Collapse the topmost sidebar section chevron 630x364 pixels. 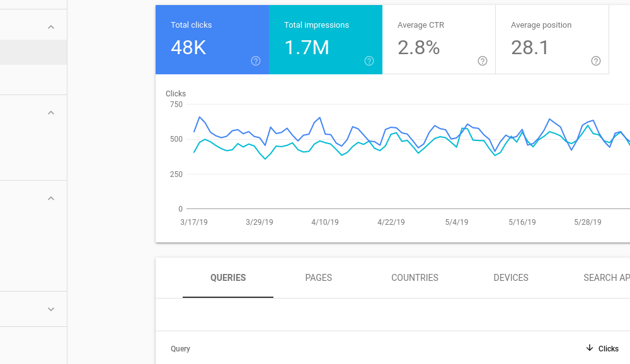(51, 27)
